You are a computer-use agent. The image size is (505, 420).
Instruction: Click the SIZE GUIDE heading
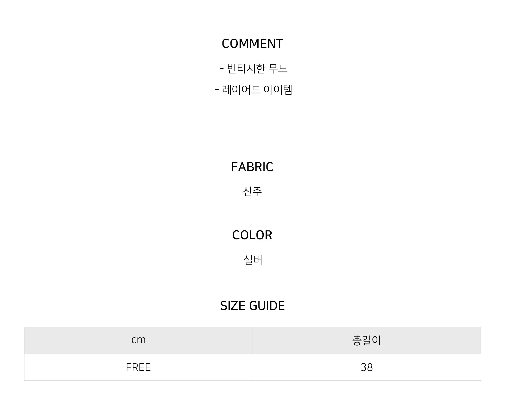tap(252, 306)
